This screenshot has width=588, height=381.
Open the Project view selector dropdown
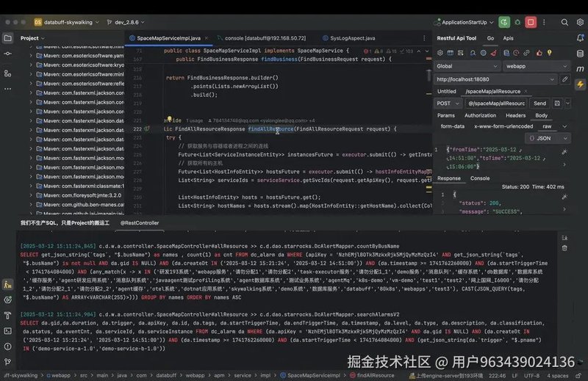click(32, 38)
